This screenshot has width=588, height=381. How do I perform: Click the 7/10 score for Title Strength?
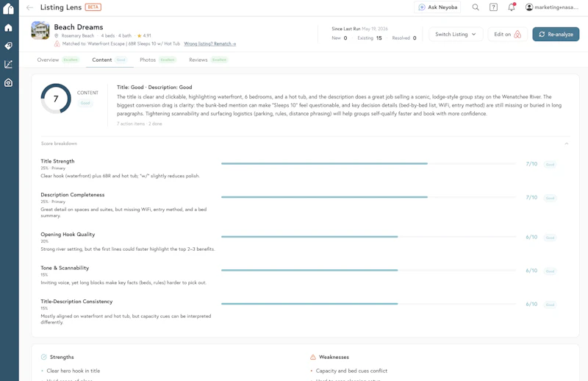pyautogui.click(x=531, y=164)
